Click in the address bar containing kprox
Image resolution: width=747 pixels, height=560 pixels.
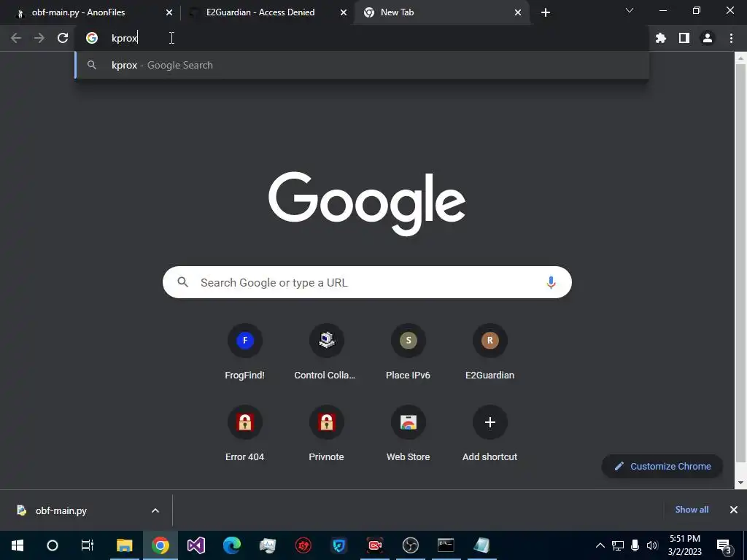click(x=362, y=38)
